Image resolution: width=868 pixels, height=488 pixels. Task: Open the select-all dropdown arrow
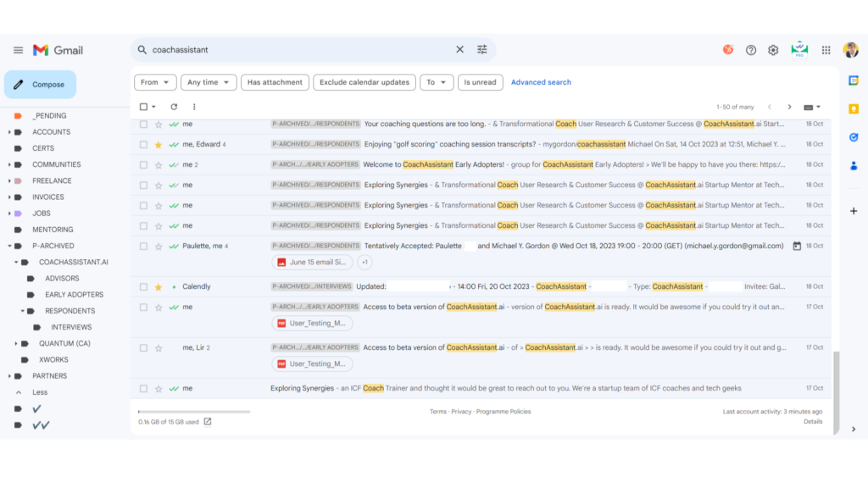(154, 107)
